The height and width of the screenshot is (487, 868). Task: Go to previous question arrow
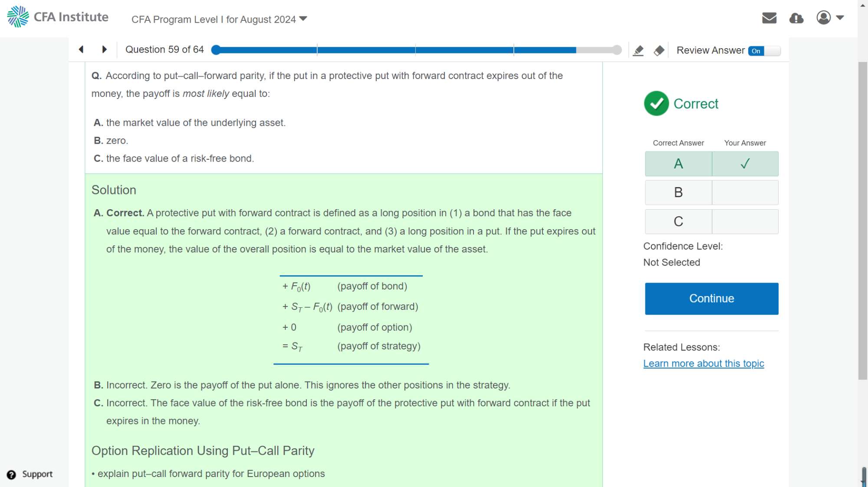(81, 49)
